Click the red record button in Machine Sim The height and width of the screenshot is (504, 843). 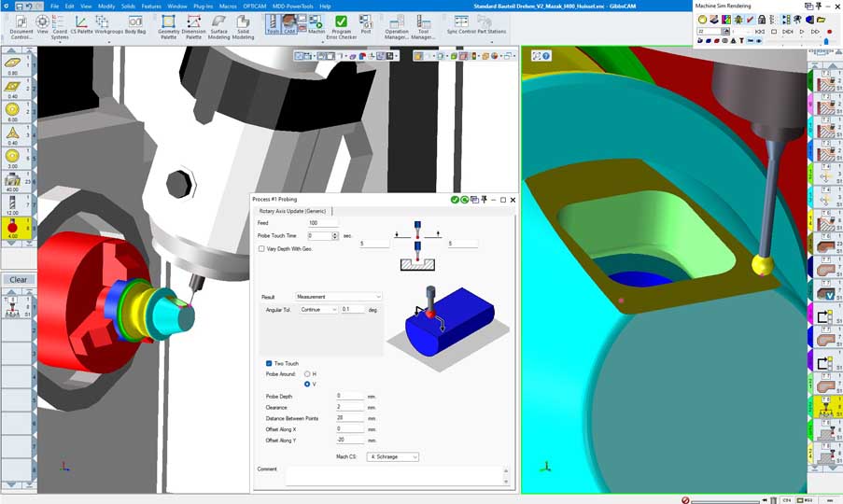pos(829,32)
